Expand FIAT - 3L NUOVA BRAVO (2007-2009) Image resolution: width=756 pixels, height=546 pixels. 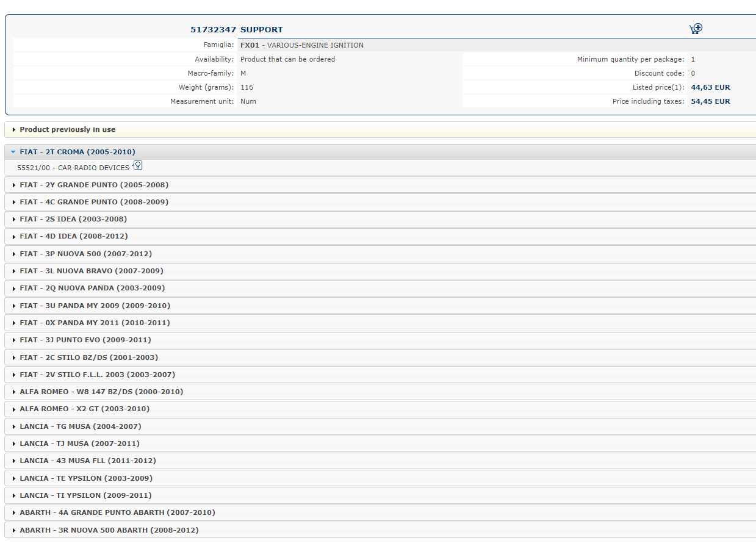click(380, 271)
